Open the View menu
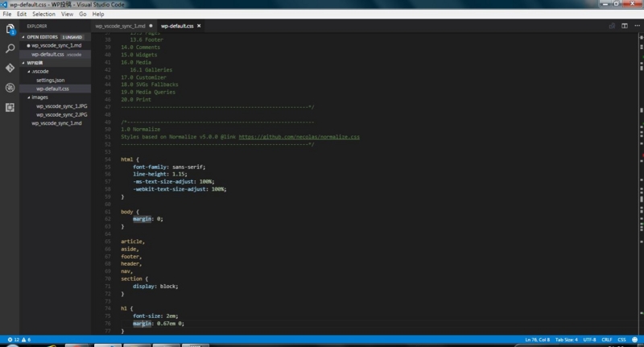This screenshot has height=347, width=644. pos(67,14)
